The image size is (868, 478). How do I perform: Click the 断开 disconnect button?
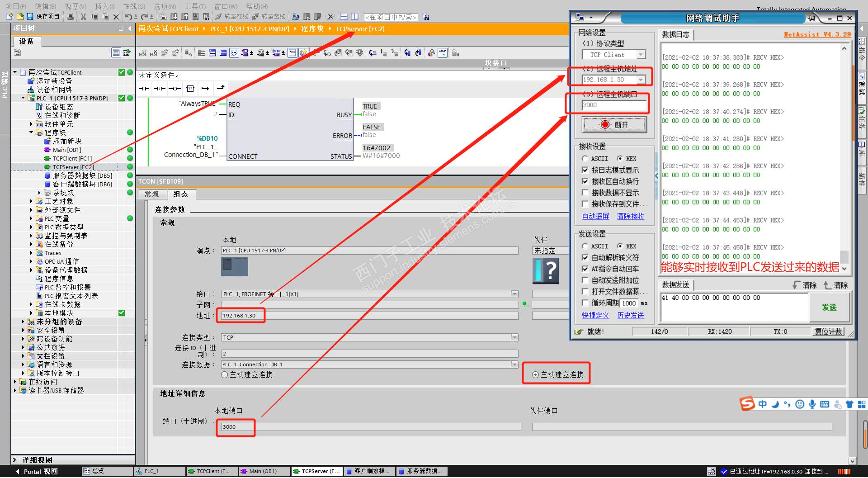pyautogui.click(x=614, y=124)
